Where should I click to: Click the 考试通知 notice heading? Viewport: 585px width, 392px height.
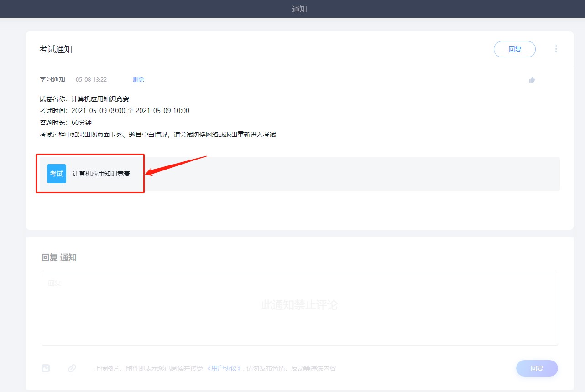coord(56,49)
